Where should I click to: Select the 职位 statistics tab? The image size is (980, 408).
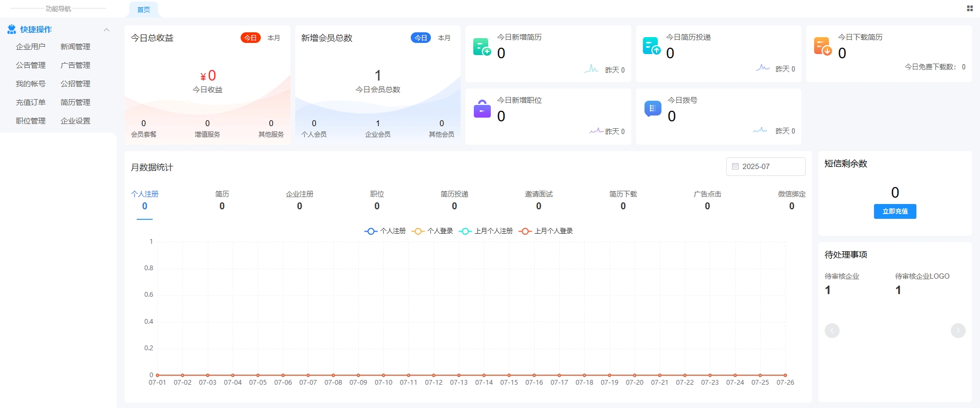point(377,200)
